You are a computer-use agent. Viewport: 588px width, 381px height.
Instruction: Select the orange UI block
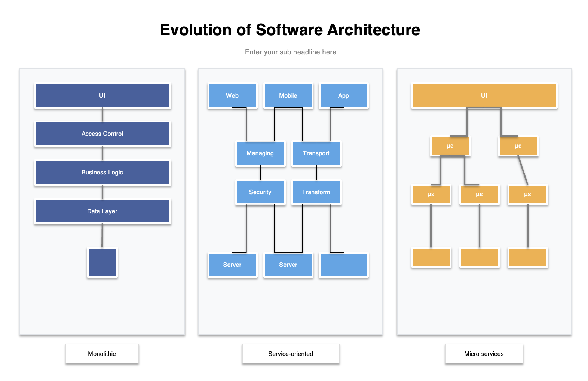[x=484, y=95]
